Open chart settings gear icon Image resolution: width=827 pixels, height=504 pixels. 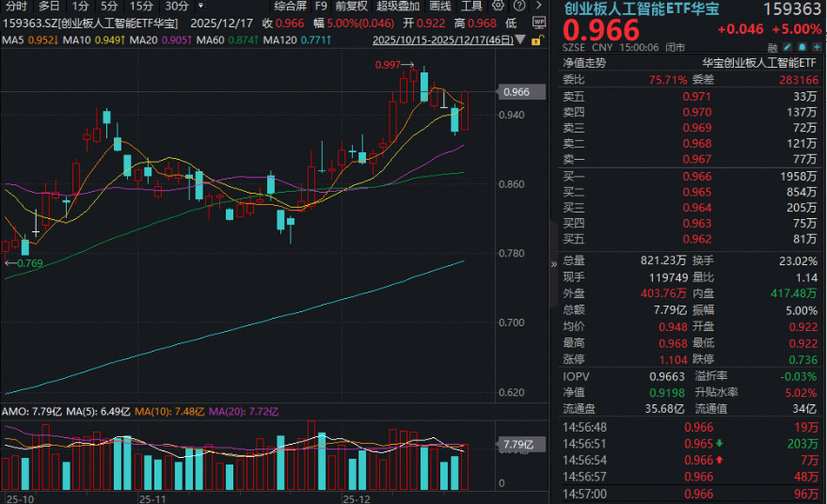(499, 6)
